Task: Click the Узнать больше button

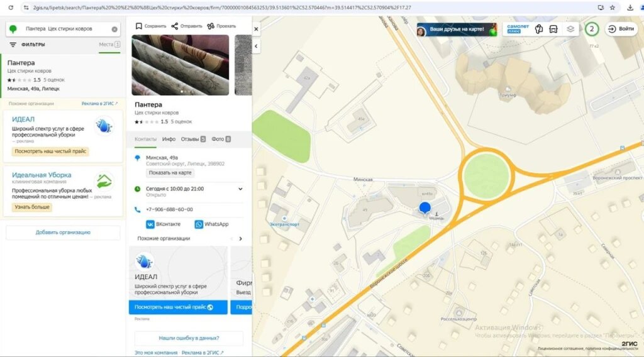Action: click(x=32, y=207)
